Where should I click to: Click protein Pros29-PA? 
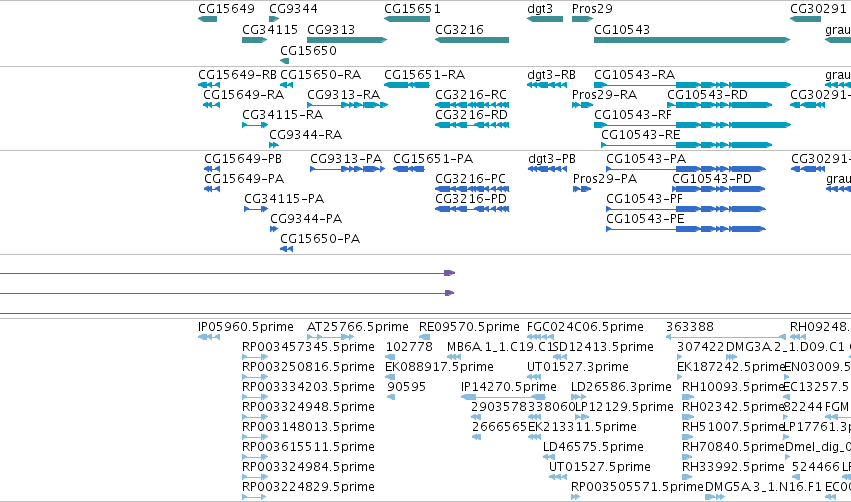pyautogui.click(x=582, y=189)
